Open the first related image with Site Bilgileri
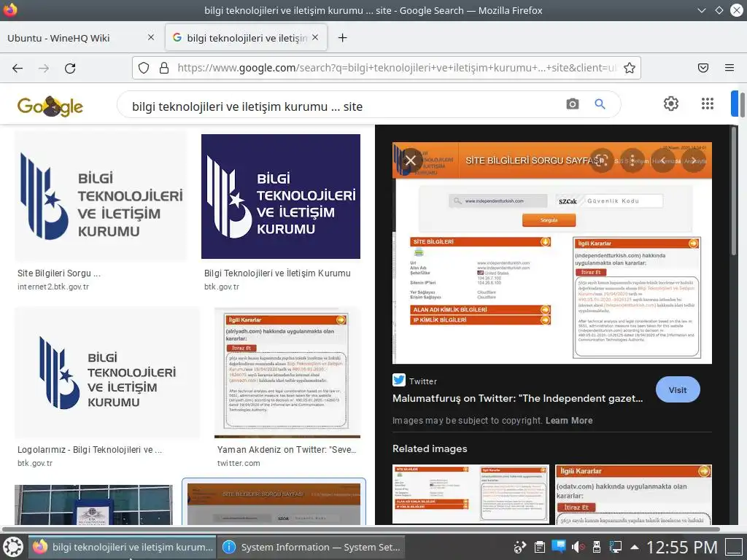The image size is (747, 560). point(471,494)
